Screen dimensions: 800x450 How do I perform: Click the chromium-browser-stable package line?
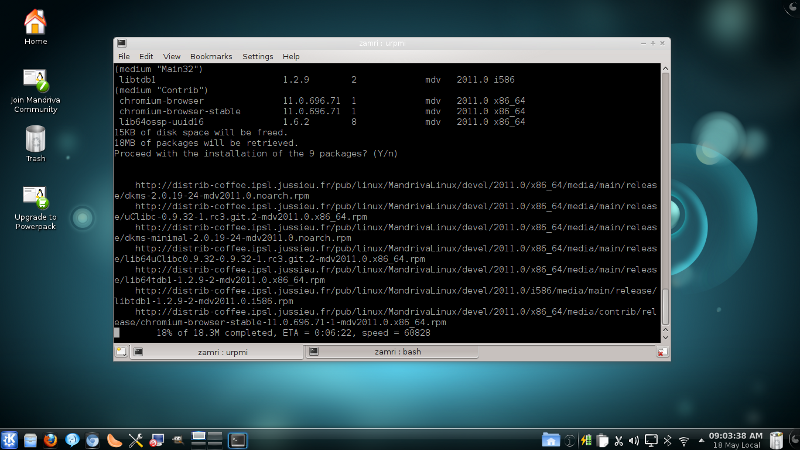[x=322, y=111]
